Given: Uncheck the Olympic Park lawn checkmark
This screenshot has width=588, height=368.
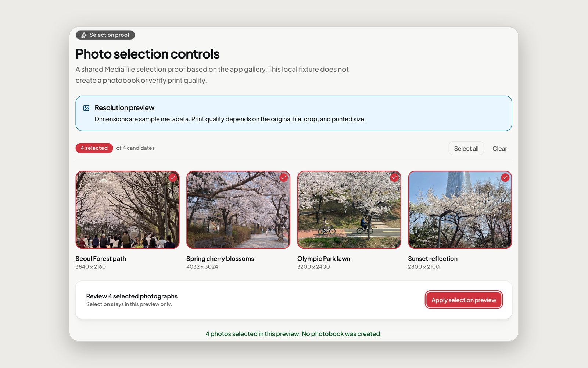Looking at the screenshot, I should pyautogui.click(x=394, y=177).
